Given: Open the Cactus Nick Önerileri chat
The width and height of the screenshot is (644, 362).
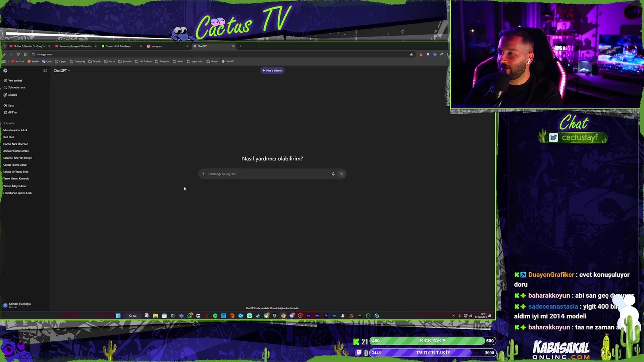Looking at the screenshot, I should [x=16, y=144].
